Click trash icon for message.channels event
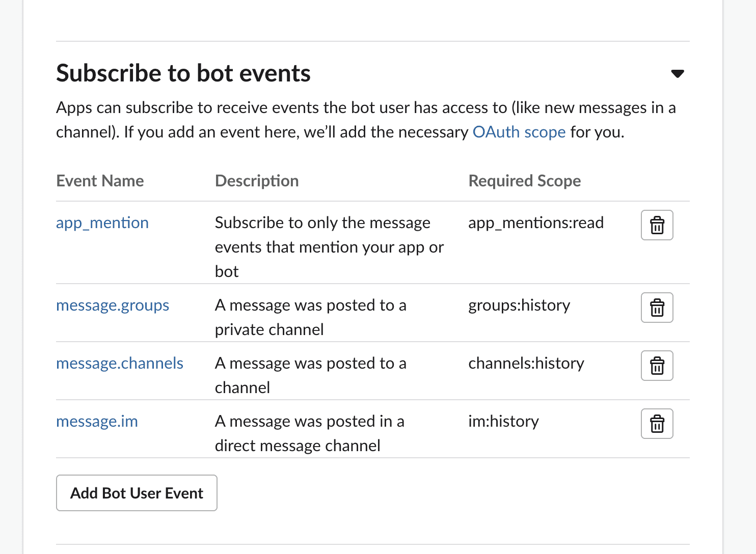 [657, 366]
